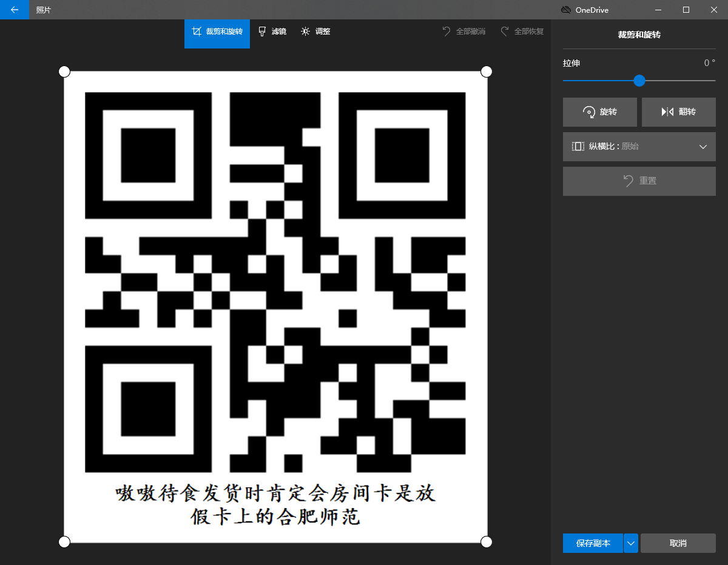Select the 调整 adjustments icon

click(x=305, y=32)
